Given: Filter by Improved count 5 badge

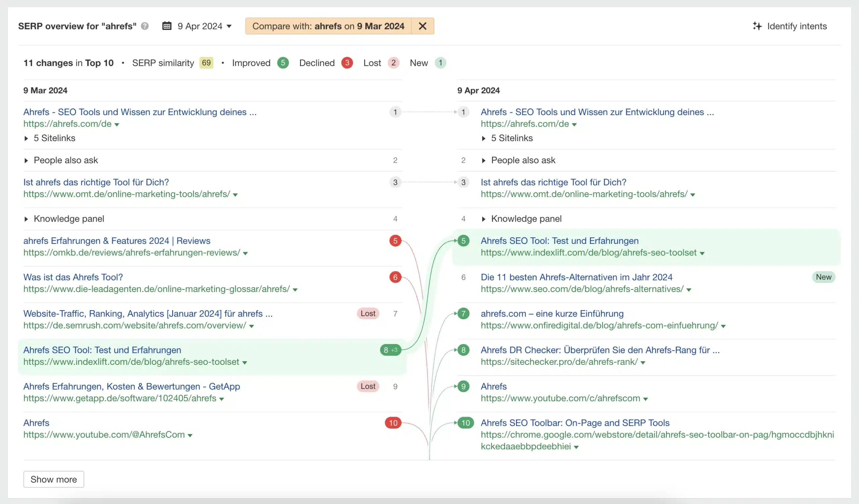Looking at the screenshot, I should coord(283,63).
